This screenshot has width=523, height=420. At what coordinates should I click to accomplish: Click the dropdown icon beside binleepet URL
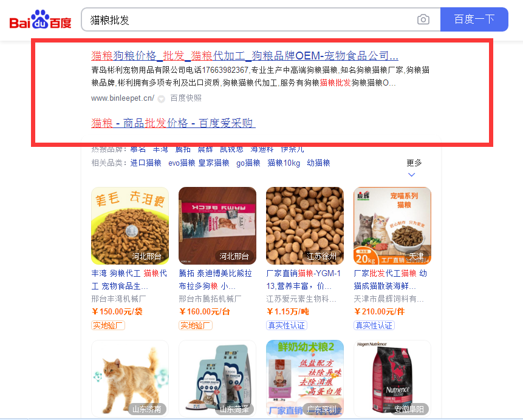coord(162,99)
